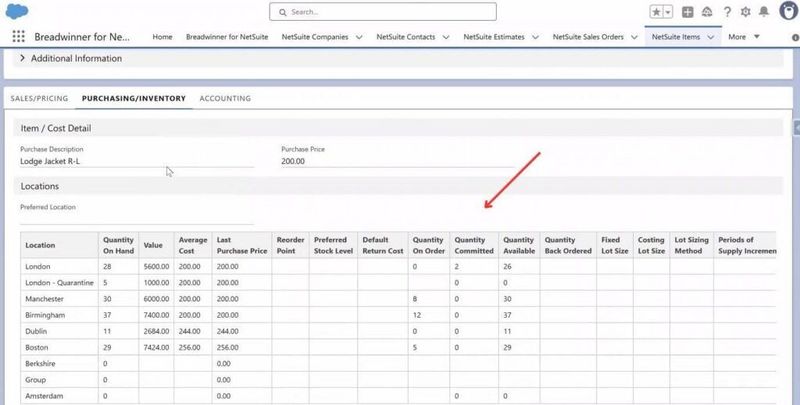Viewport: 800px width, 405px height.
Task: Click the Quantity Committed column header
Action: tap(474, 245)
